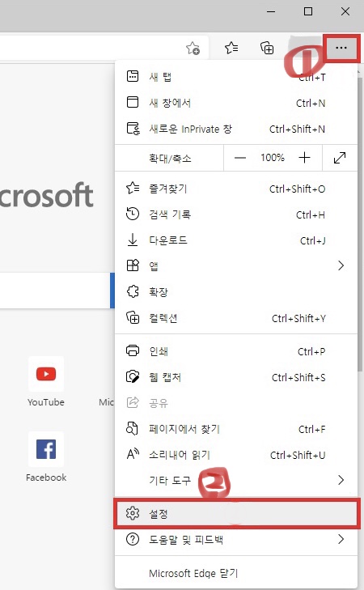The height and width of the screenshot is (590, 364).
Task: Select Microsoft Edge 닫기
Action: click(235, 573)
